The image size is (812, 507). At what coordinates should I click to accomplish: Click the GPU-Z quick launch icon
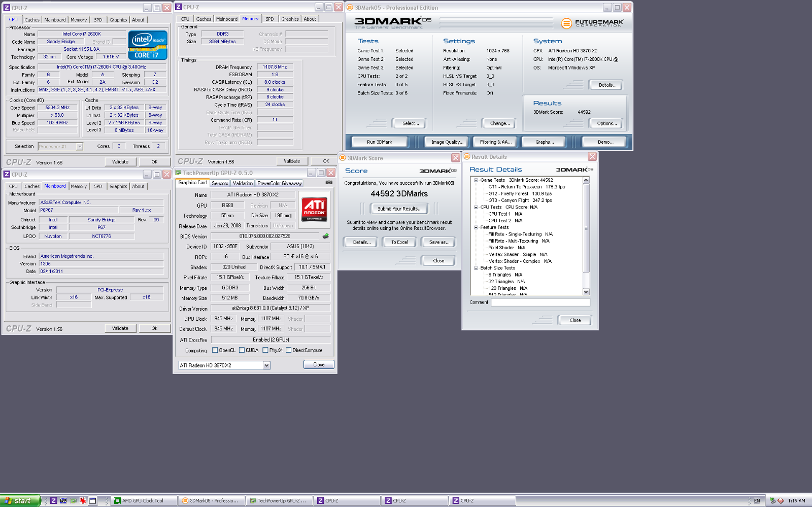coord(73,500)
